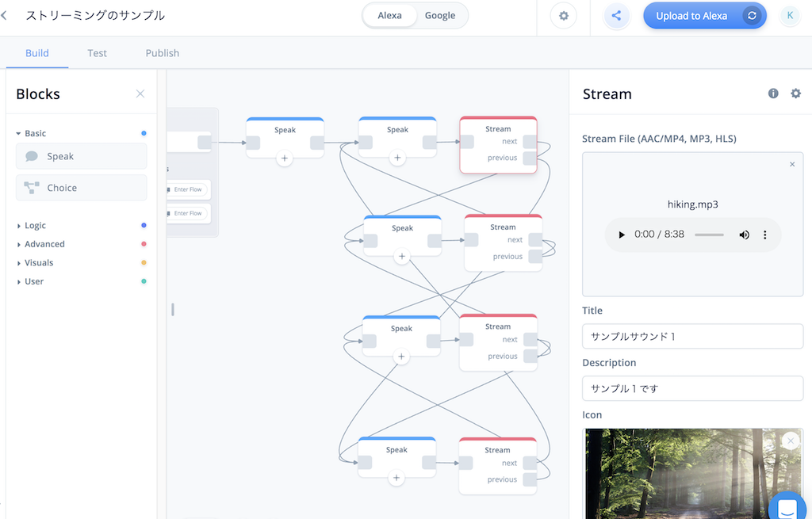The image size is (812, 519).
Task: Click the Description input field
Action: [692, 388]
